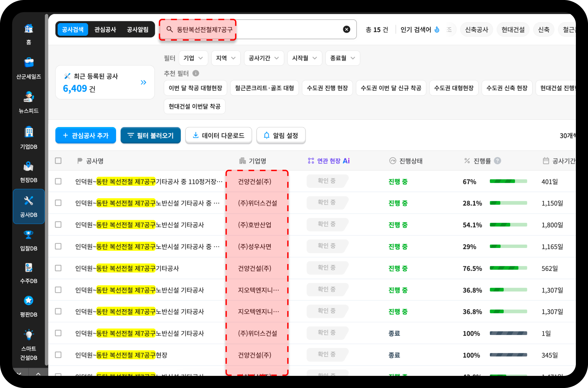Toggle the select-all header checkbox
The height and width of the screenshot is (388, 588).
(58, 161)
